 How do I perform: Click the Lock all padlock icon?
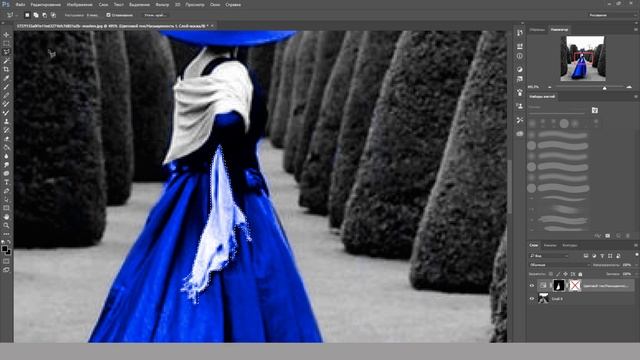[580, 274]
